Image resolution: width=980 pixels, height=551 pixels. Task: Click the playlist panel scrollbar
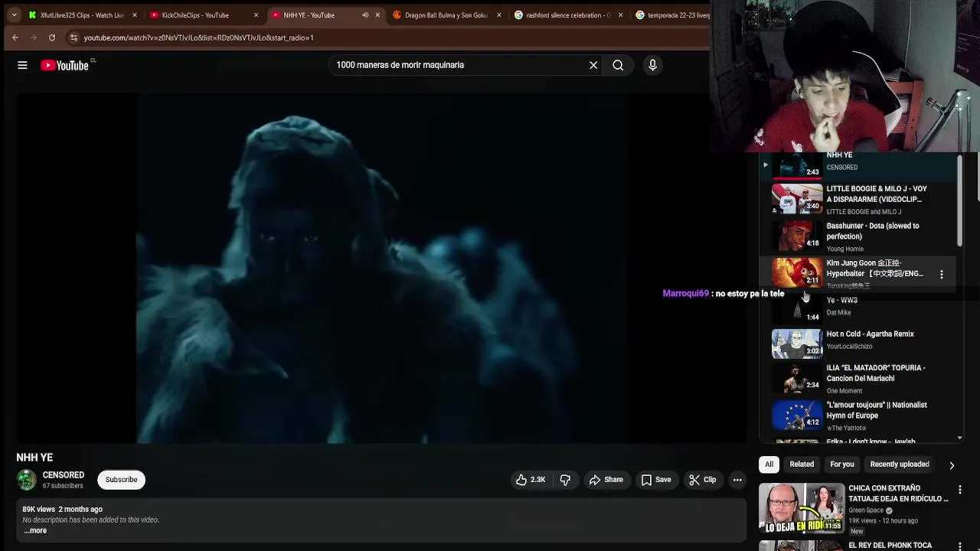960,203
